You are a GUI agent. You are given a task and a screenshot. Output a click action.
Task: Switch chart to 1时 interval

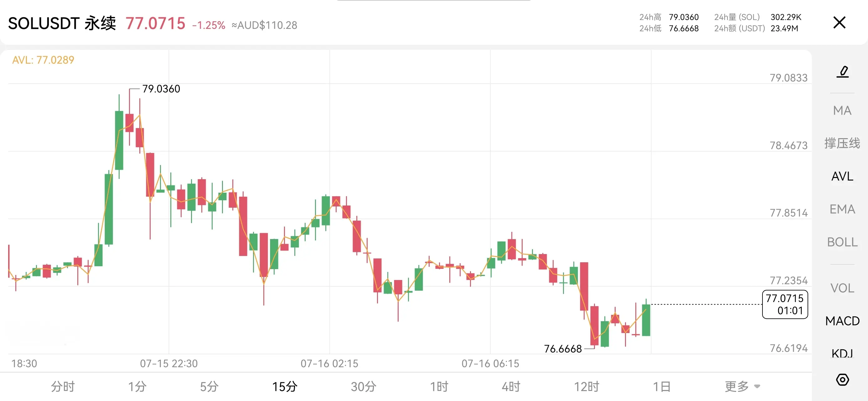pyautogui.click(x=439, y=386)
